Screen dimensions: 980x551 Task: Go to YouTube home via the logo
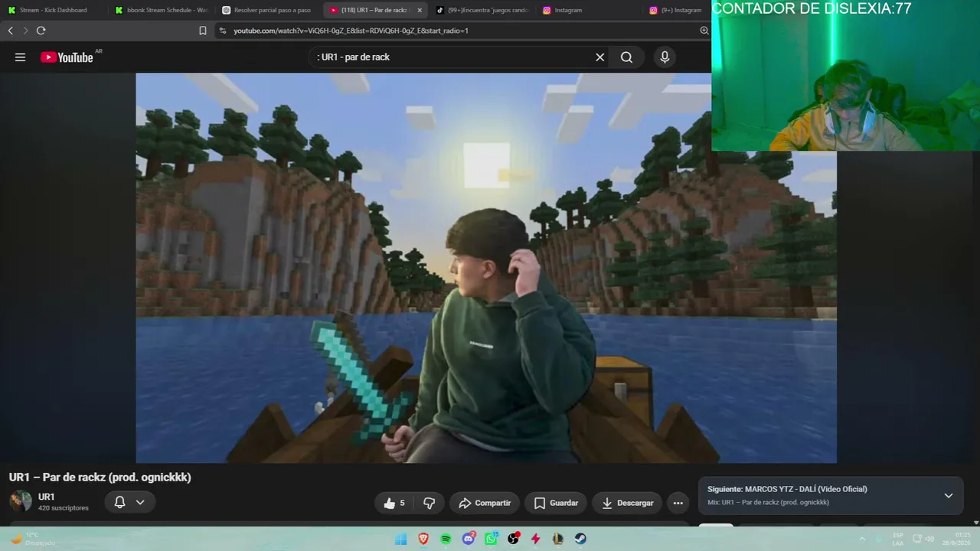click(x=67, y=57)
